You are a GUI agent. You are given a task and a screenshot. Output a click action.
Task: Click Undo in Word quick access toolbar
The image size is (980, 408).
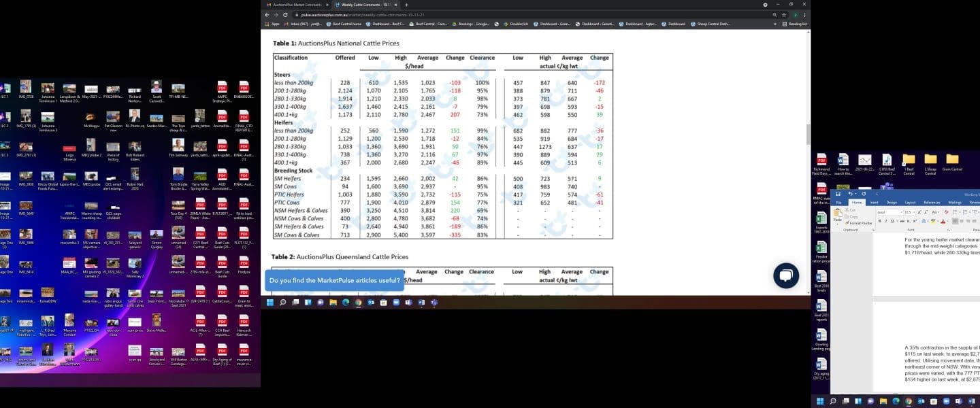(x=850, y=194)
